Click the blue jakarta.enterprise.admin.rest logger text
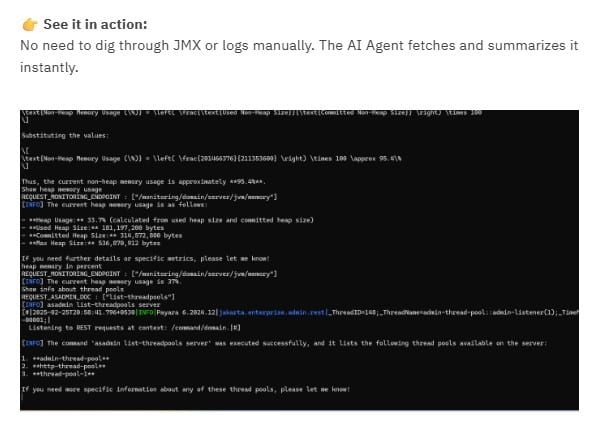Screen dimensions: 597x425 point(273,312)
